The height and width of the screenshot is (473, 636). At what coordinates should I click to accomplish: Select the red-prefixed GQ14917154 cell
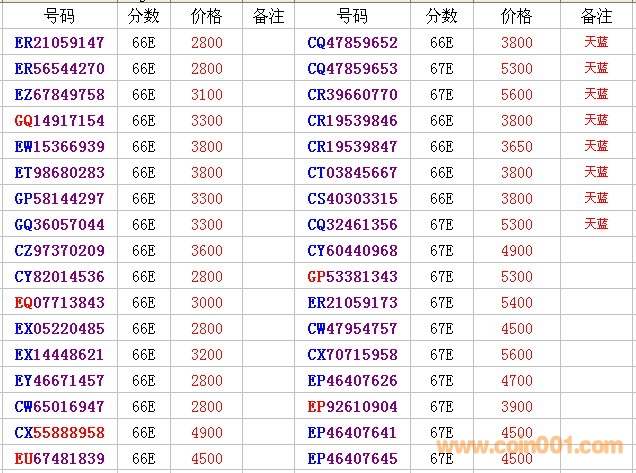[x=60, y=121]
